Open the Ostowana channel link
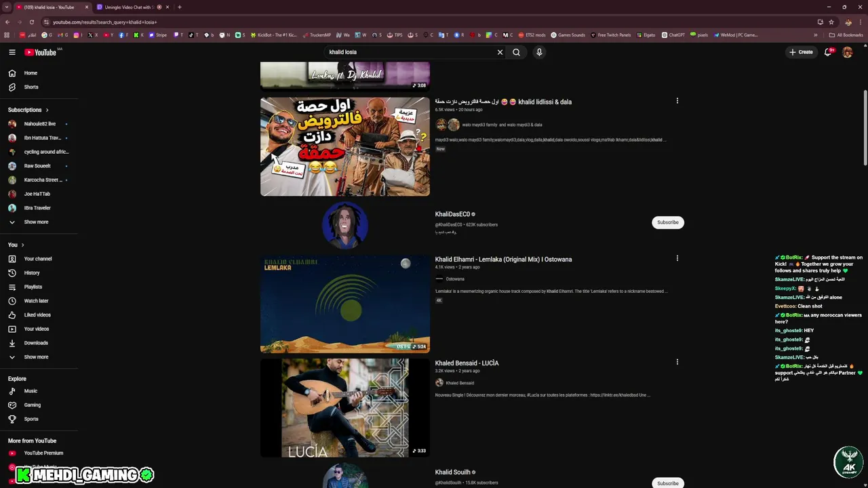 point(455,279)
